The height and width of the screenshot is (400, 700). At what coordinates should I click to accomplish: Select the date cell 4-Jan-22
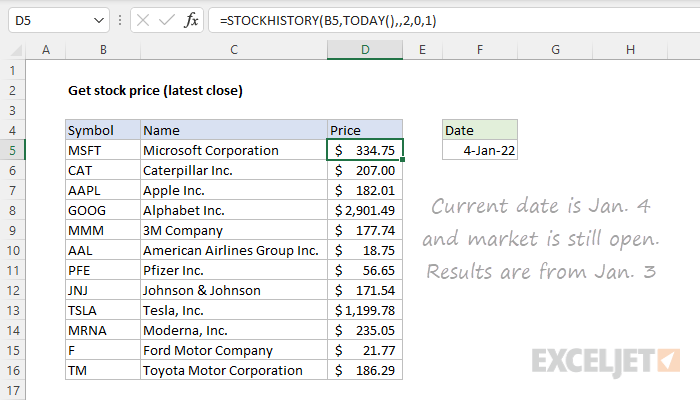pyautogui.click(x=480, y=150)
